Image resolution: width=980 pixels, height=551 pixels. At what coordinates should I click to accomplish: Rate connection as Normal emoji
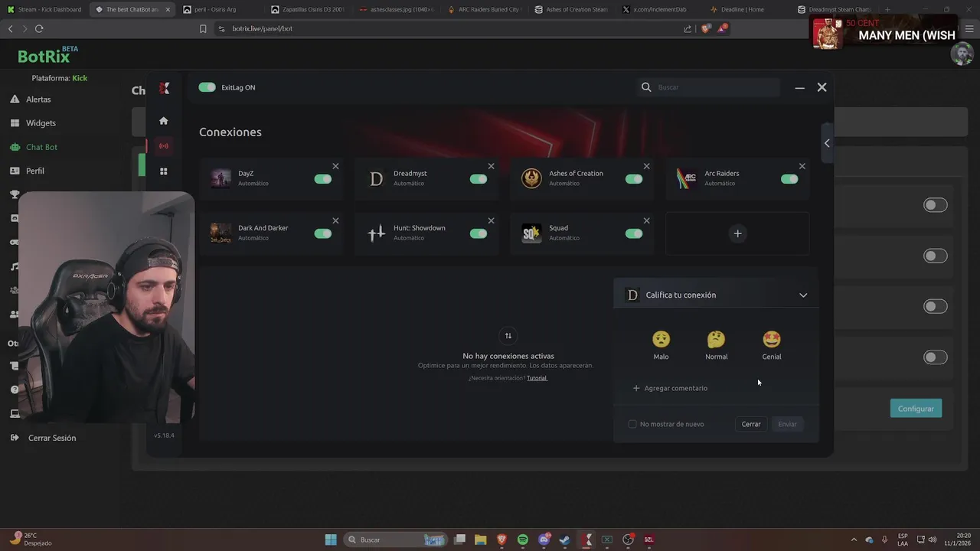click(x=716, y=339)
